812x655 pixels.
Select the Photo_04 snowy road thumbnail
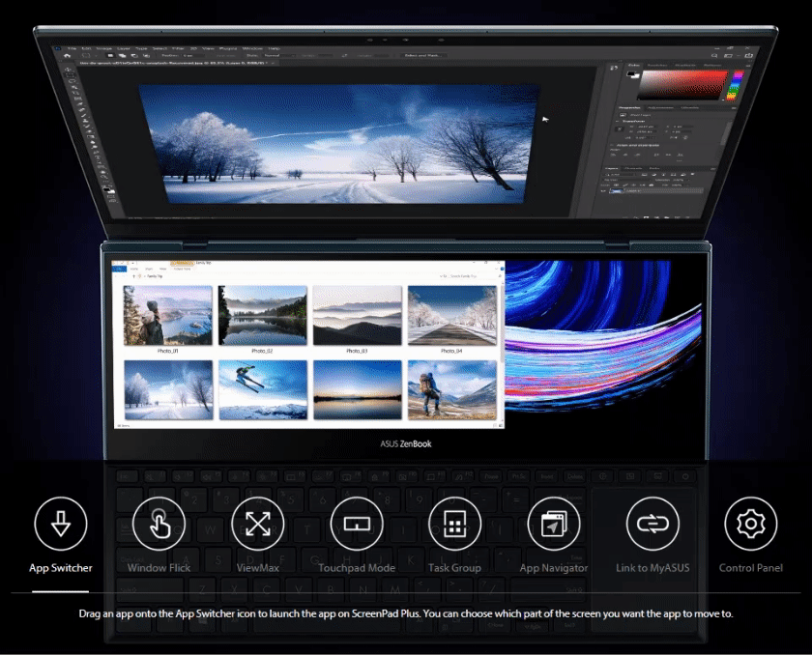(x=452, y=315)
